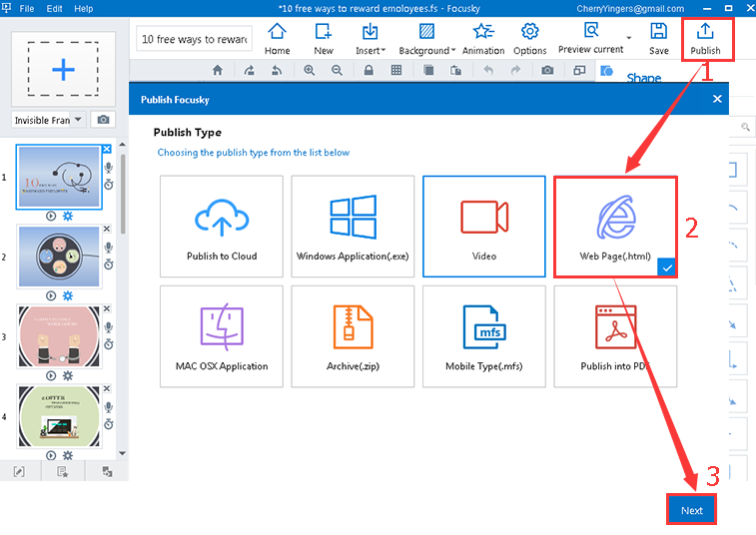
Task: Select Publish to Cloud option
Action: tap(222, 226)
